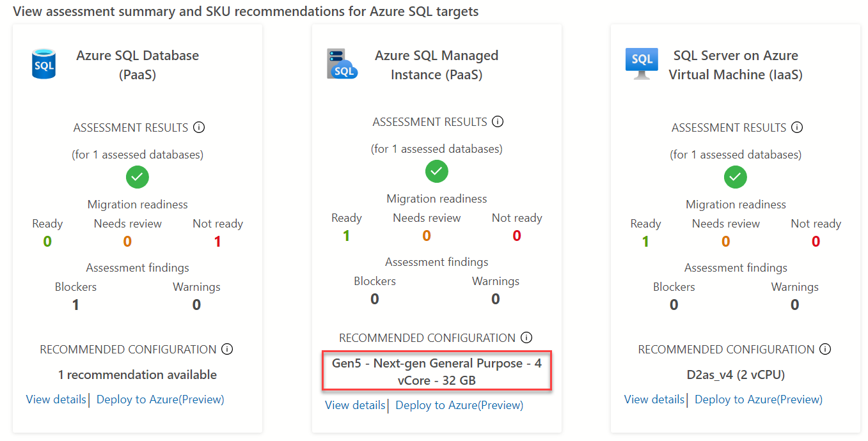Image resolution: width=868 pixels, height=441 pixels.
Task: Click the Azure SQL Managed Instance icon
Action: [342, 65]
